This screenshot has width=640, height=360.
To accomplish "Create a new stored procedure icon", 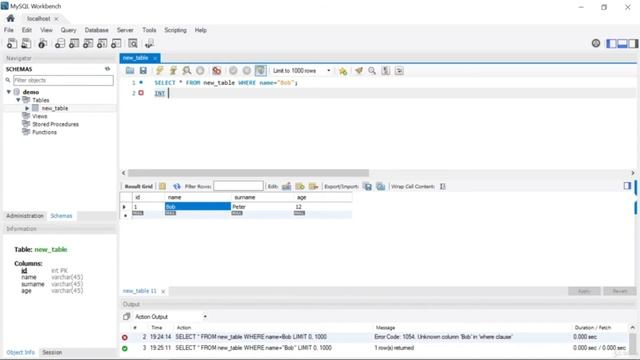I will tap(102, 43).
